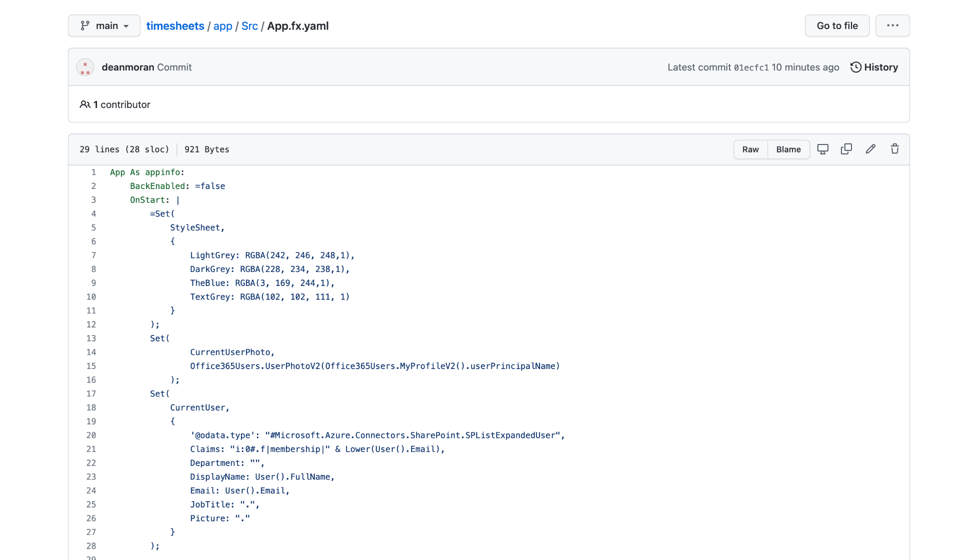This screenshot has width=960, height=560.
Task: Show the 1 contributor list
Action: point(115,104)
